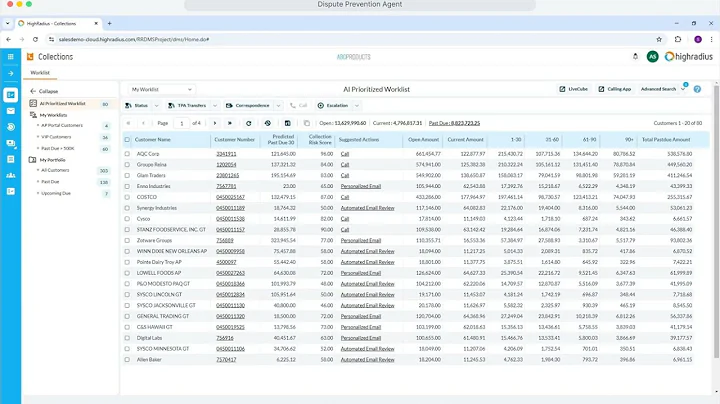Check the Digital Labs row checkbox

pyautogui.click(x=127, y=338)
